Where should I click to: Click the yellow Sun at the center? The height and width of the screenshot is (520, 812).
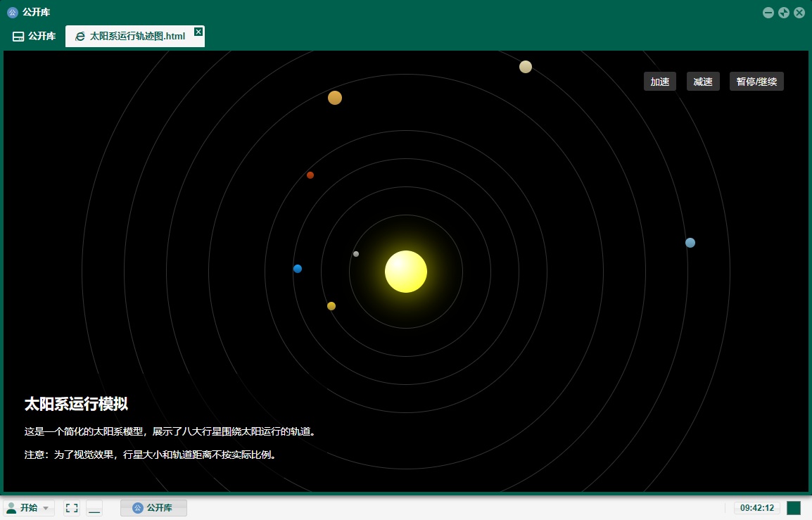click(406, 272)
